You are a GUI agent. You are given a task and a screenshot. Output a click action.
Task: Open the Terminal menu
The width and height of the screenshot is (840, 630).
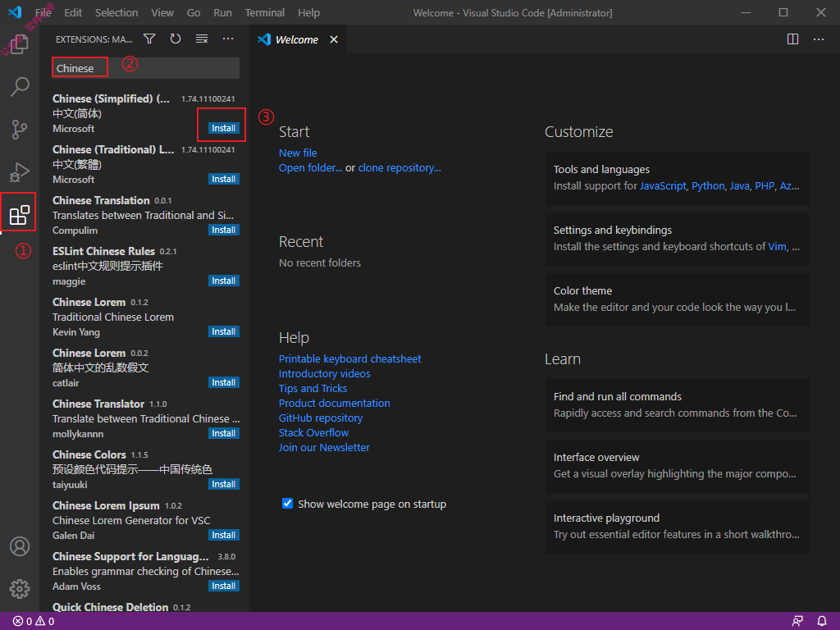pyautogui.click(x=265, y=13)
